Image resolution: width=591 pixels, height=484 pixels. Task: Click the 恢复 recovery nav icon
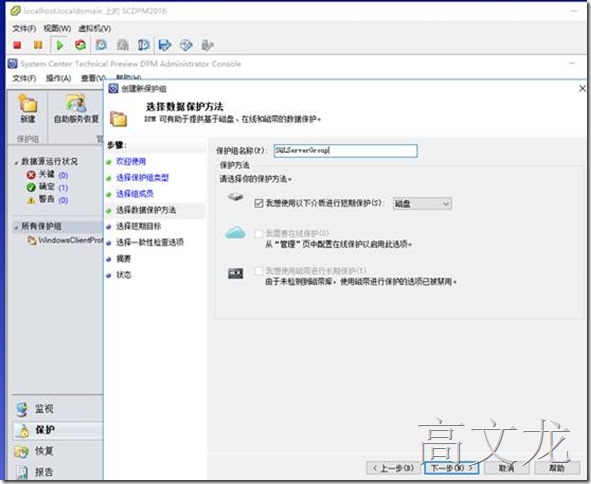(x=22, y=451)
